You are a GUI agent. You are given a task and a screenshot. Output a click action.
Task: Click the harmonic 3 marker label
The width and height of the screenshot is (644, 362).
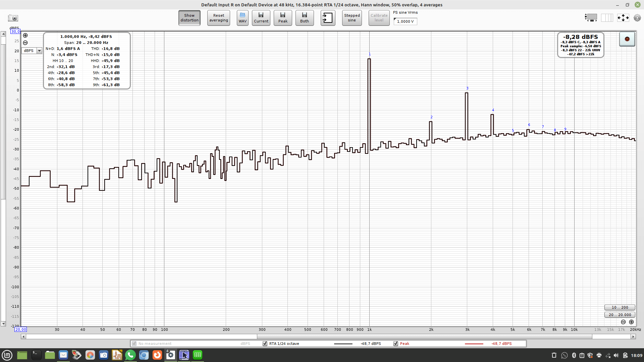[x=467, y=88]
